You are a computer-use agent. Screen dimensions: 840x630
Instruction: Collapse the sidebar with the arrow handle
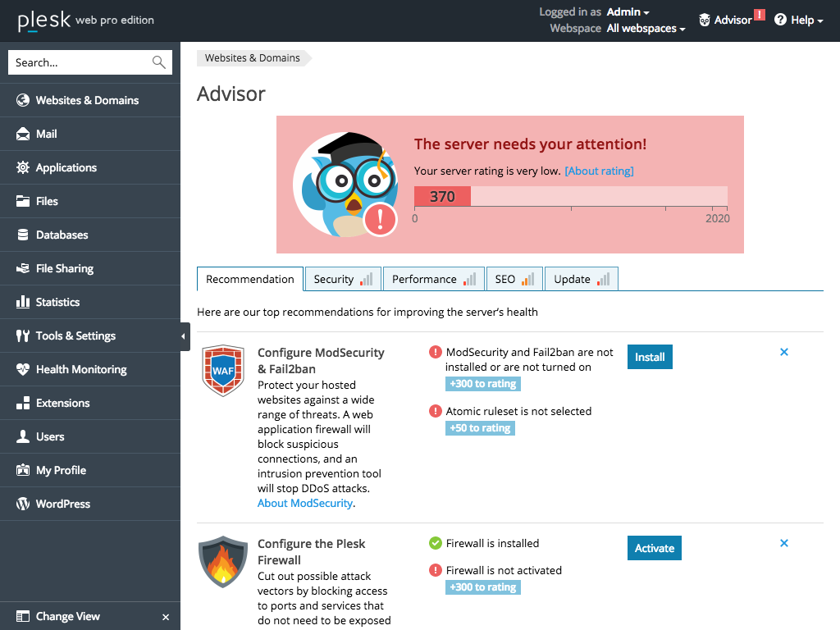pos(185,336)
